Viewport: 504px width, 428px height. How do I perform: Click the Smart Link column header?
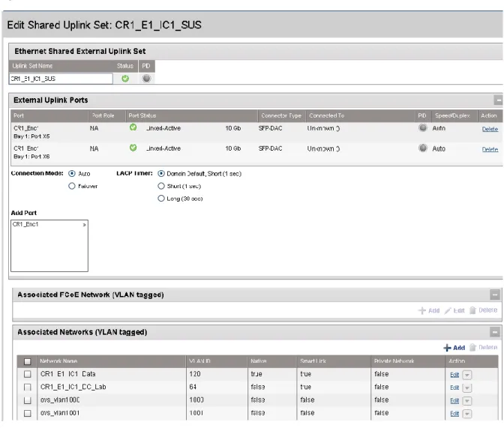pyautogui.click(x=313, y=361)
